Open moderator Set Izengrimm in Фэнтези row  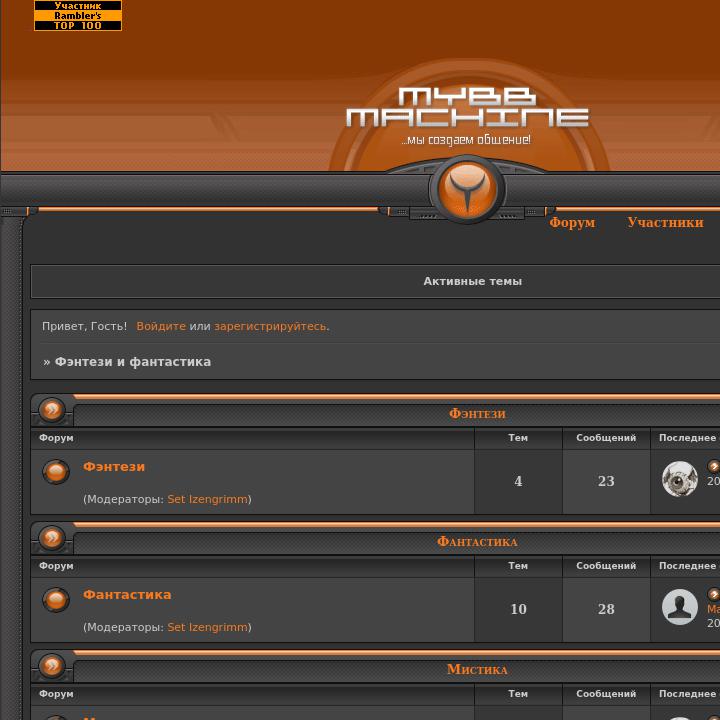pyautogui.click(x=208, y=499)
